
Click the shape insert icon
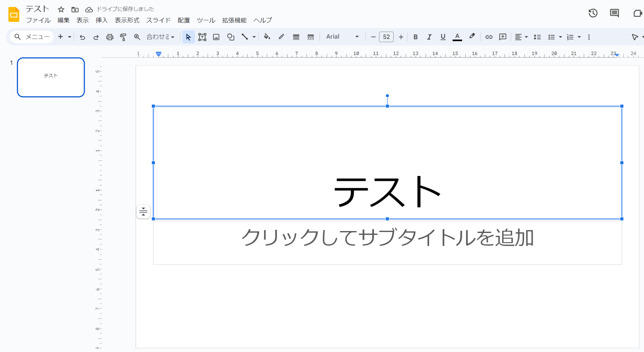pyautogui.click(x=230, y=37)
